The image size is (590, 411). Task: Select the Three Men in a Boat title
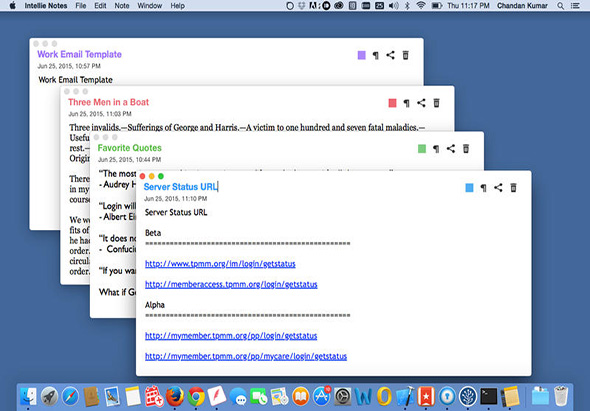[108, 102]
